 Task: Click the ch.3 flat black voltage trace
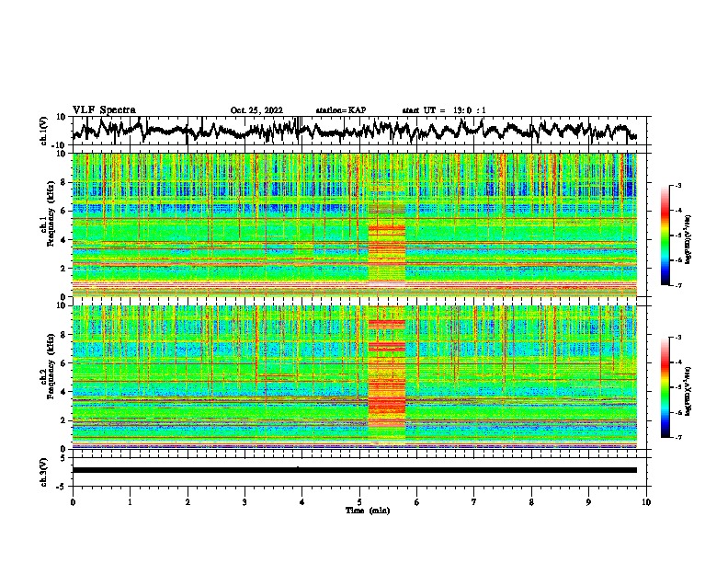pyautogui.click(x=354, y=470)
